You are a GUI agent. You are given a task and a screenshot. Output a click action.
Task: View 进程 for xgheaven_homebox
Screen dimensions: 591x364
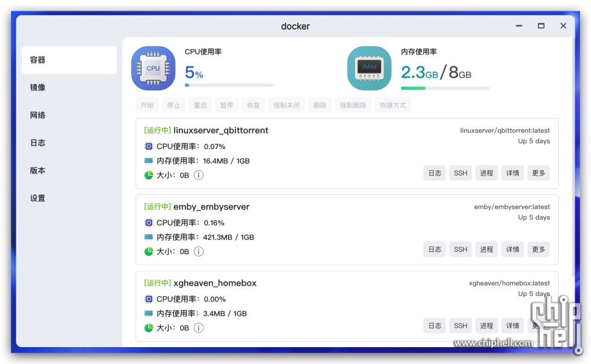(487, 325)
